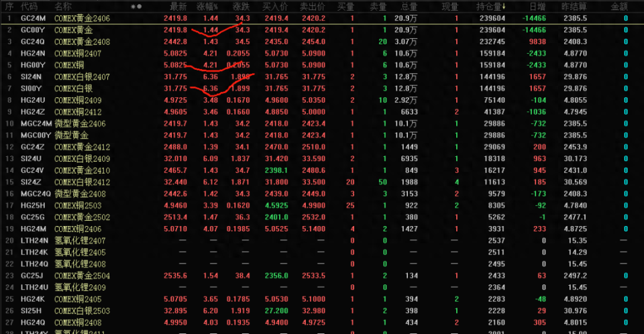Select the COMEX黄金2408 name cell
The image size is (644, 334).
(x=82, y=42)
